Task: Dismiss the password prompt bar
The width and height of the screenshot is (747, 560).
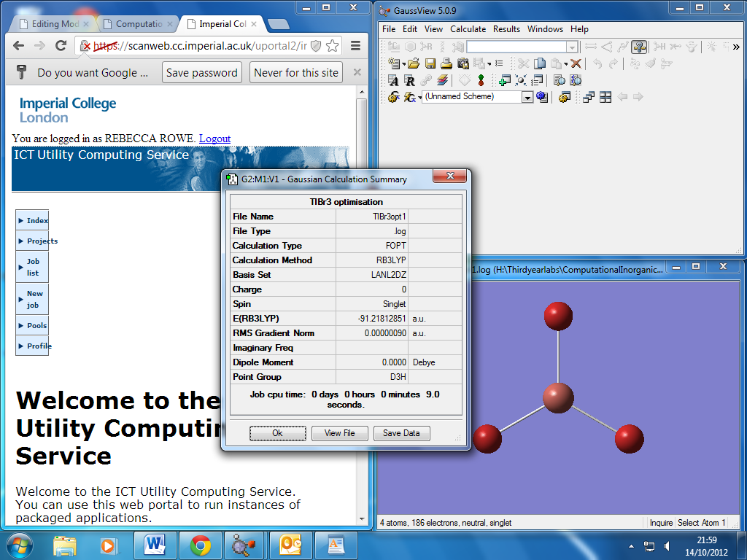Action: click(357, 72)
